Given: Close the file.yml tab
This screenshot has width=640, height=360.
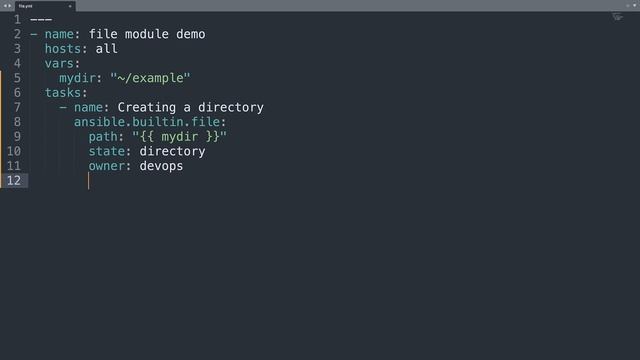Looking at the screenshot, I should click(x=70, y=6).
